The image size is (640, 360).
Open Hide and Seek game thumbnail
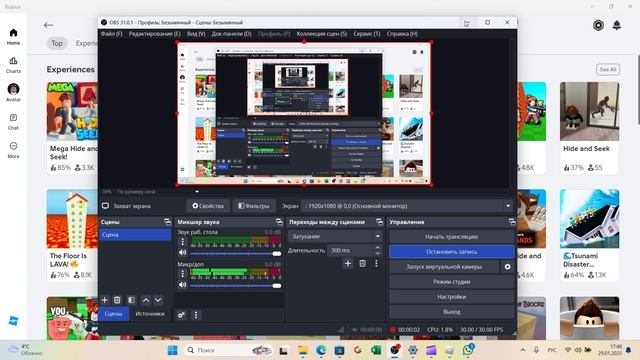click(589, 111)
